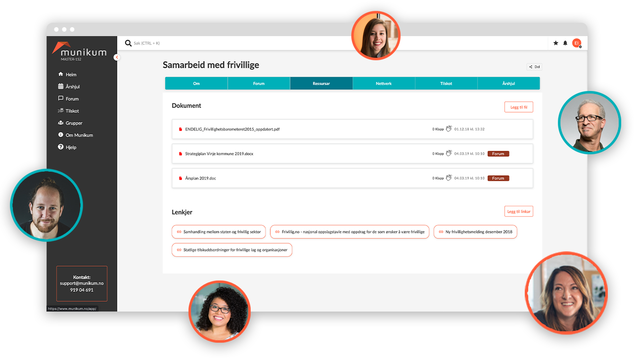
Task: Open Hjelp in the sidebar
Action: (x=72, y=147)
